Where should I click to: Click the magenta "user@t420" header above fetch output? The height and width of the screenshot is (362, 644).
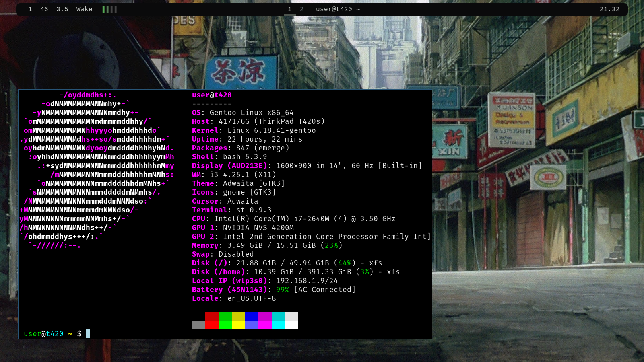point(212,95)
